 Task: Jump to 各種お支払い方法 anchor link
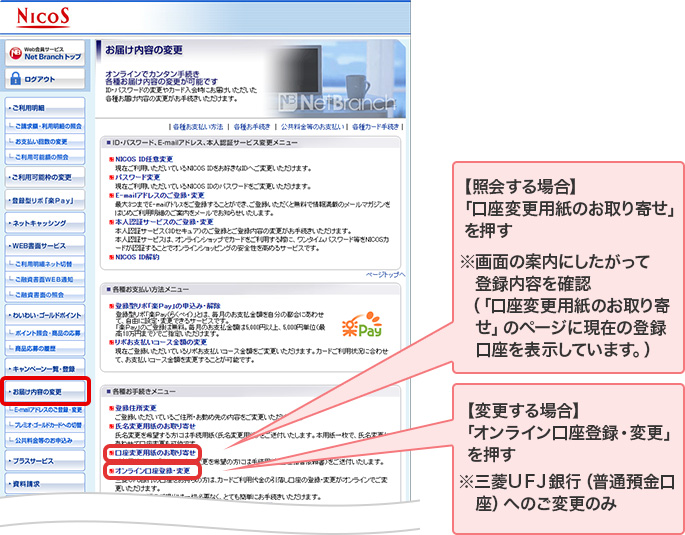198,127
